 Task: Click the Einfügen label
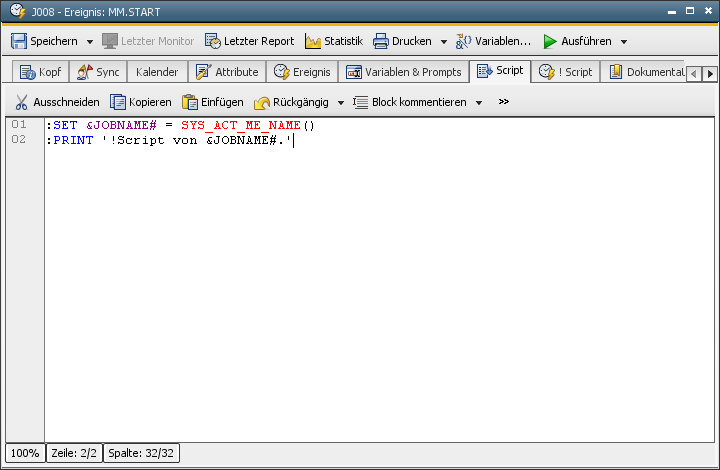[x=222, y=102]
